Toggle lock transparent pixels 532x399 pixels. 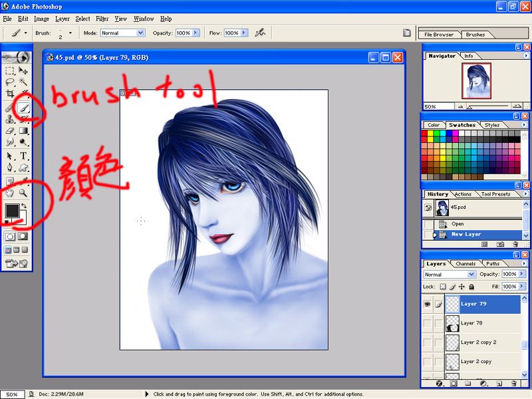click(x=443, y=287)
